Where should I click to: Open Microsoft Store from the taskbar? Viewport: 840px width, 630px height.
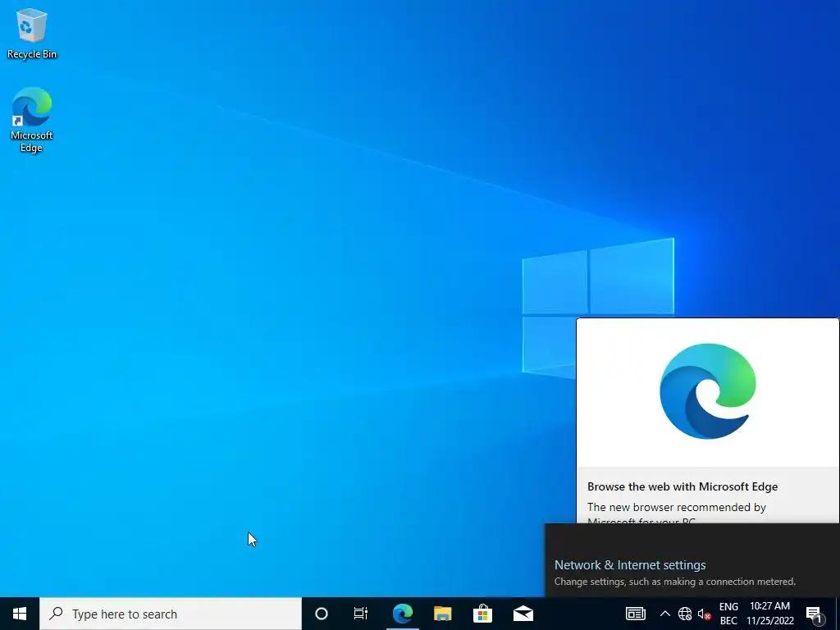[482, 614]
